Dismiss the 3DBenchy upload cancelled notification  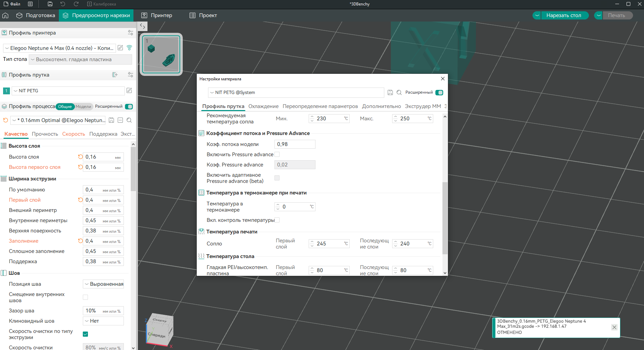click(x=614, y=327)
